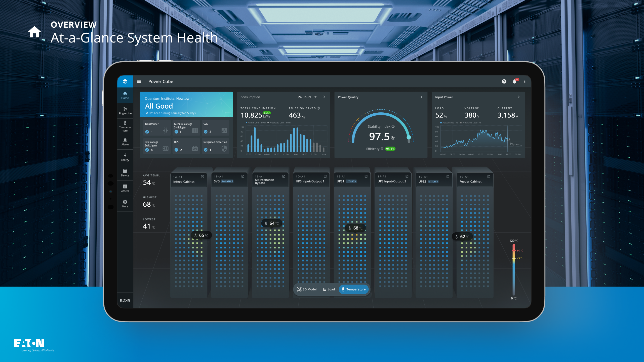644x362 pixels.
Task: Open the notifications bell icon
Action: click(x=514, y=81)
